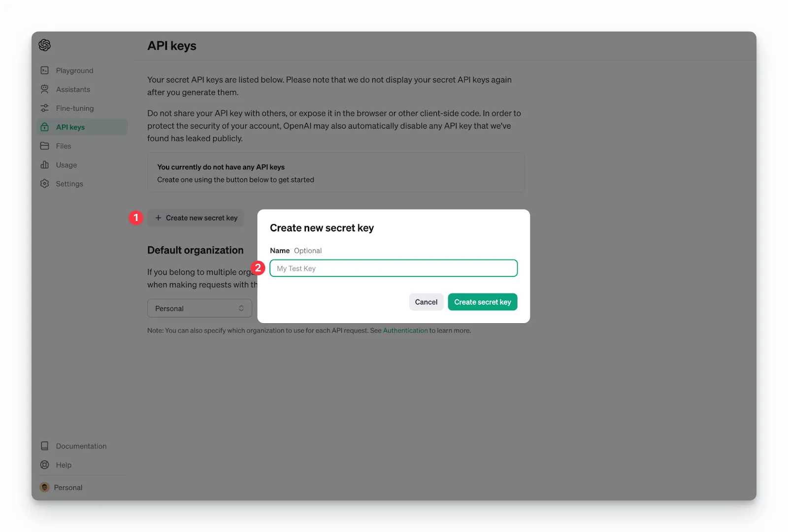The width and height of the screenshot is (788, 532).
Task: Click the API keys lock icon
Action: [x=45, y=127]
